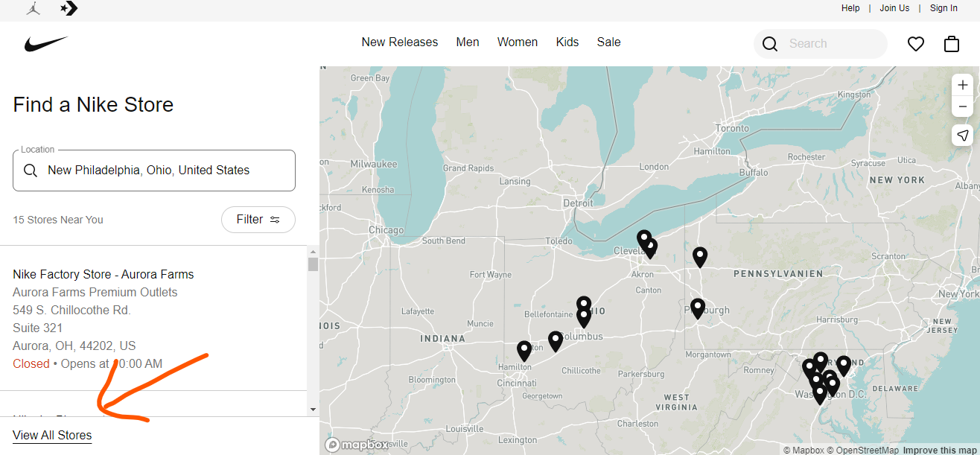Click the store list scroll-up arrow
Image resolution: width=980 pixels, height=455 pixels.
pyautogui.click(x=313, y=252)
